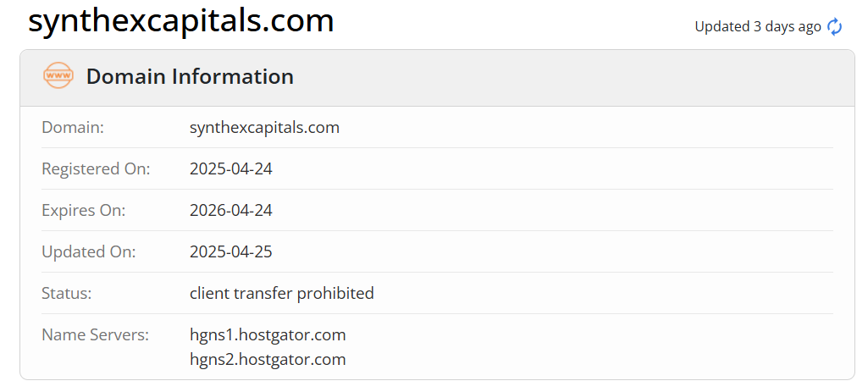Open the hgns2.hostgator.com name server
The image size is (868, 392).
coord(268,360)
